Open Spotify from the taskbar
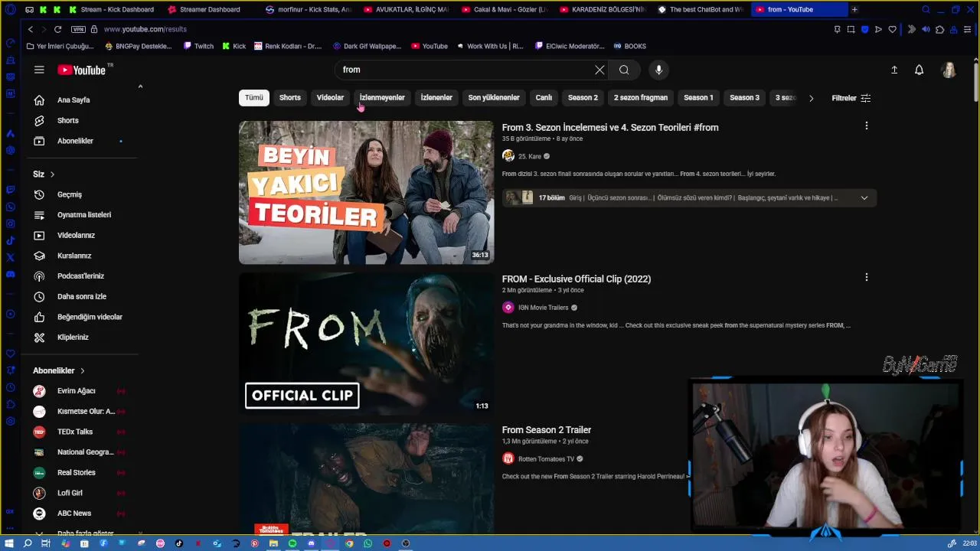This screenshot has height=551, width=980. [x=292, y=543]
